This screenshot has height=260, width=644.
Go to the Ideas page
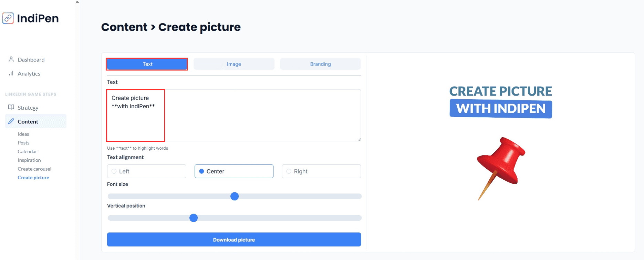point(23,134)
